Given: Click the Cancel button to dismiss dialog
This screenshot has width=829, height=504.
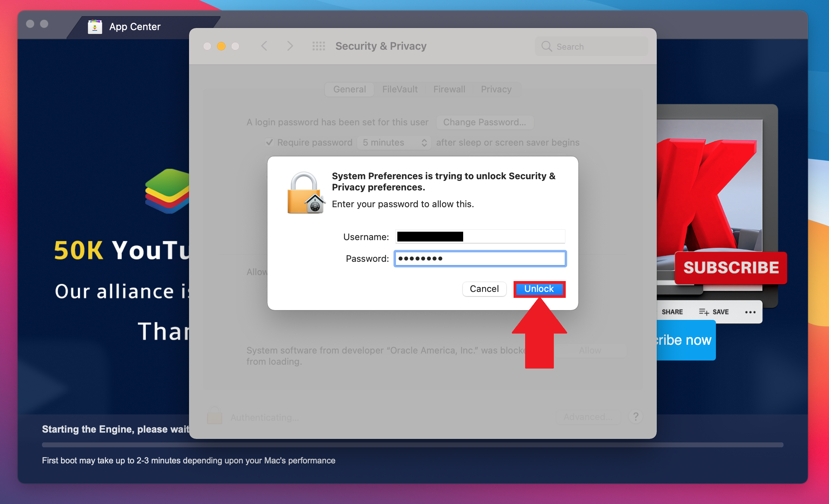Looking at the screenshot, I should click(484, 288).
